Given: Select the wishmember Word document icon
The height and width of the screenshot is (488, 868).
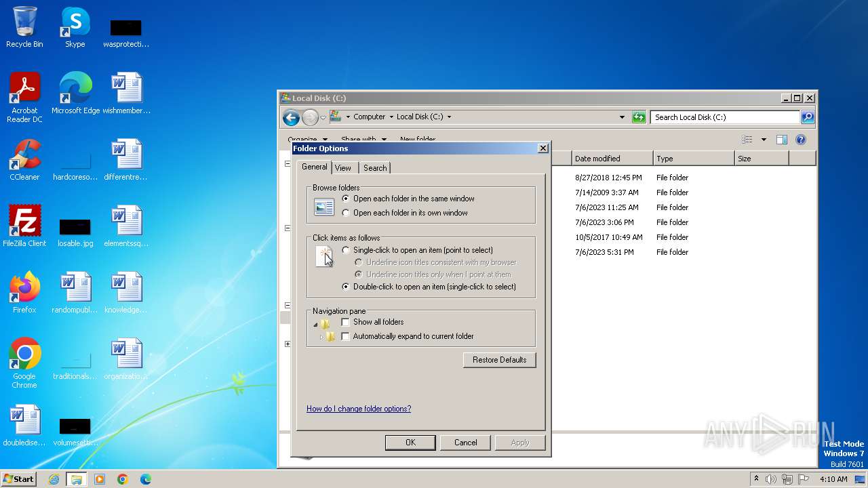Looking at the screenshot, I should 127,94.
